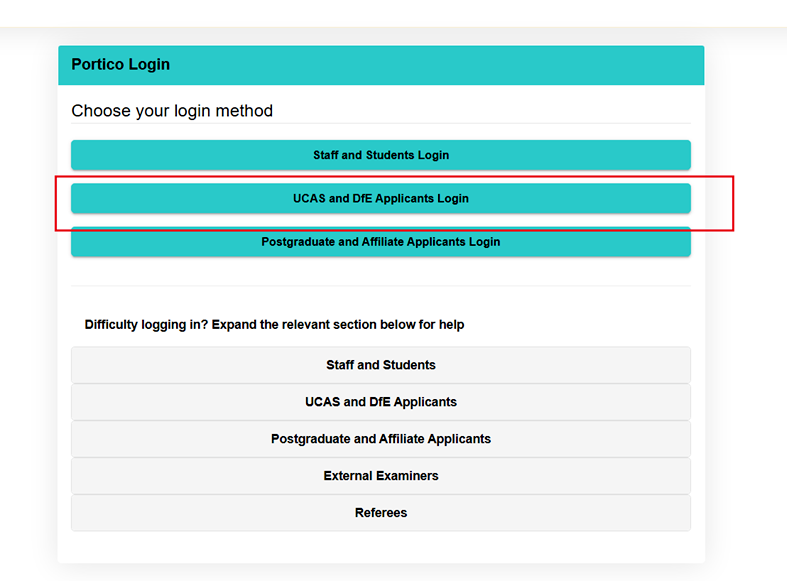Expand UCAS and DfE Applicants help section
The height and width of the screenshot is (581, 787).
point(380,402)
